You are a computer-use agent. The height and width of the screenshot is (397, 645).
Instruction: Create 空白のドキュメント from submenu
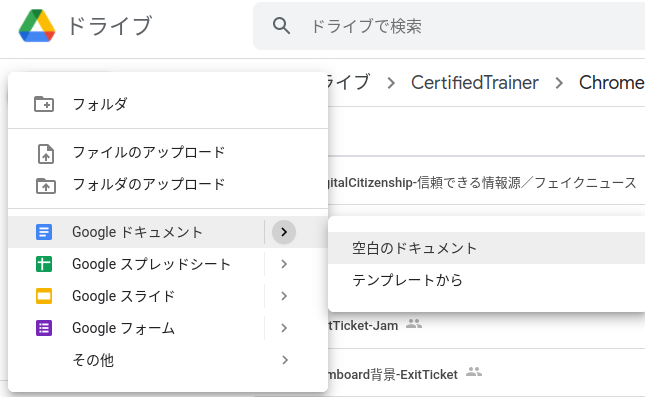pyautogui.click(x=487, y=248)
